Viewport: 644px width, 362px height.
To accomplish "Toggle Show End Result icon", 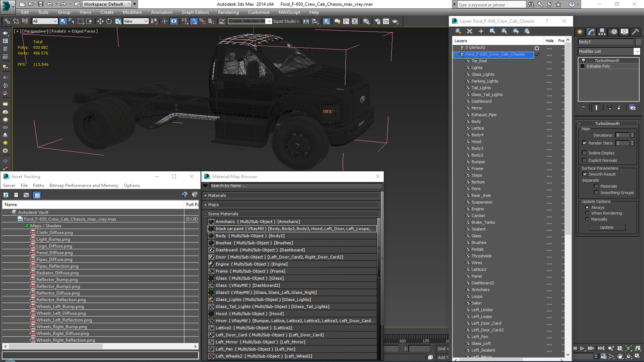I will (596, 108).
